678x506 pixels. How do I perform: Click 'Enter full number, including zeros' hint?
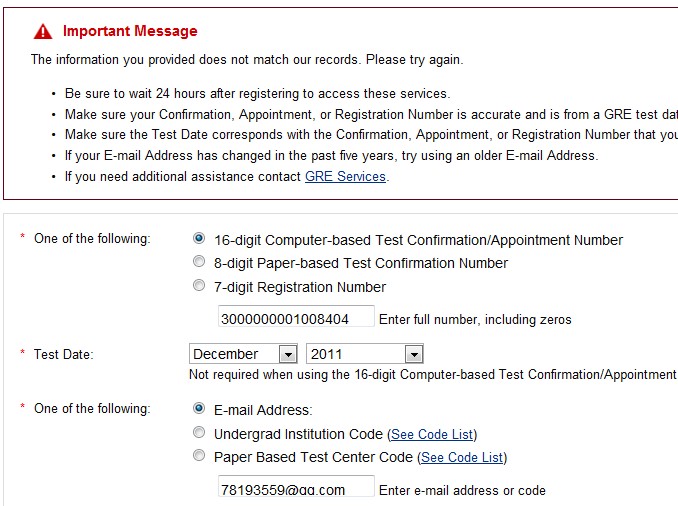(475, 320)
